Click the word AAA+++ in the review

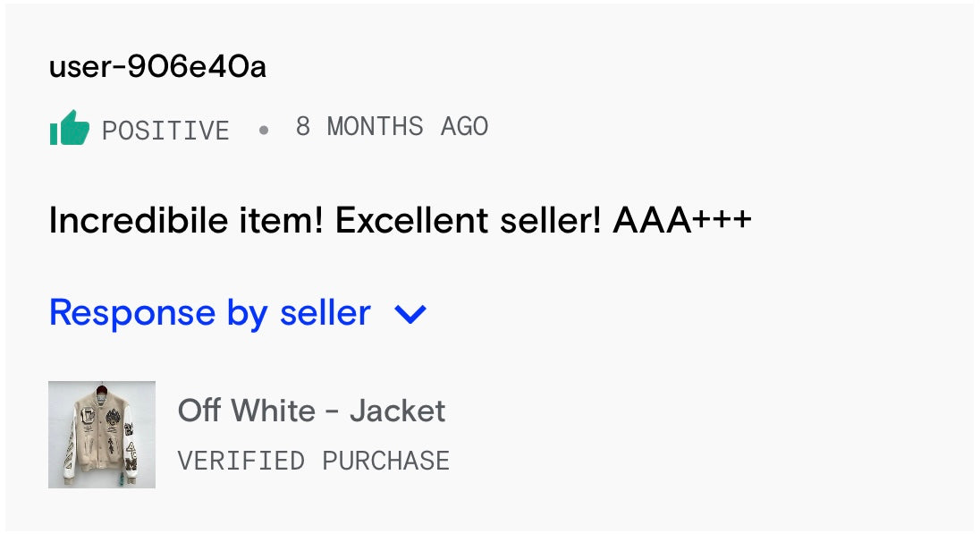(x=681, y=220)
